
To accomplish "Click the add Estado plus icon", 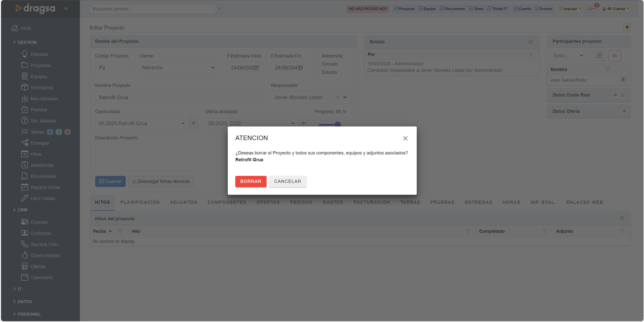I will [530, 42].
